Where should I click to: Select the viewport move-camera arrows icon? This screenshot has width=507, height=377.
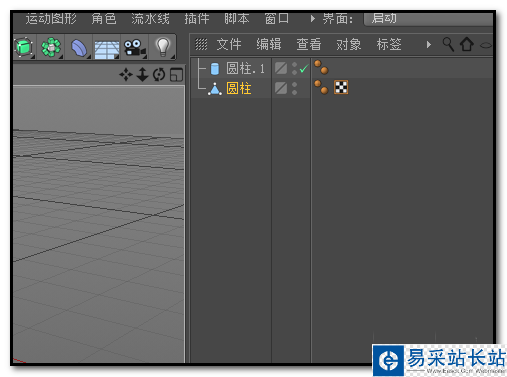click(126, 74)
